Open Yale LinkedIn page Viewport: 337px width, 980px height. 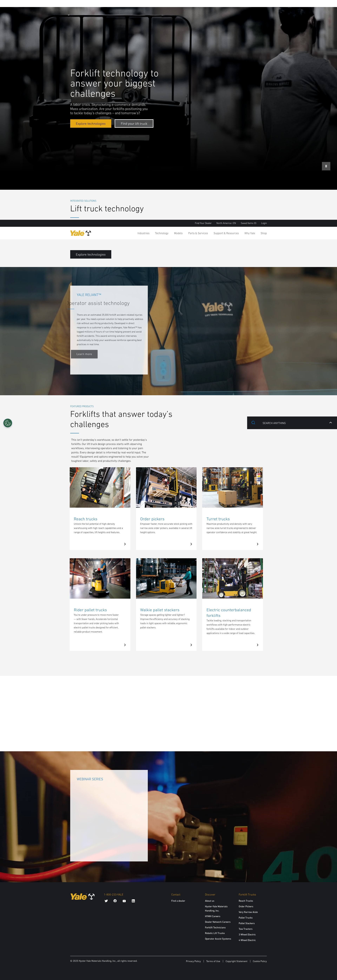[x=133, y=901]
